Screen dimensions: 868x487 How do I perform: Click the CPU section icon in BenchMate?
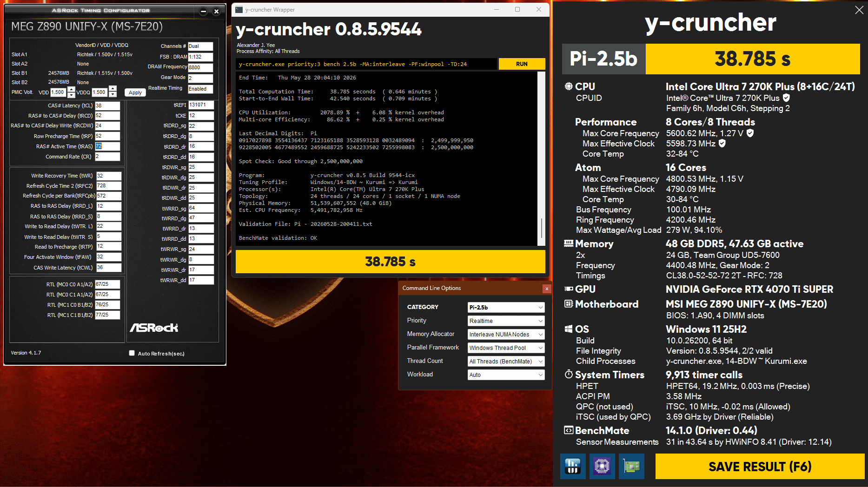click(x=569, y=86)
